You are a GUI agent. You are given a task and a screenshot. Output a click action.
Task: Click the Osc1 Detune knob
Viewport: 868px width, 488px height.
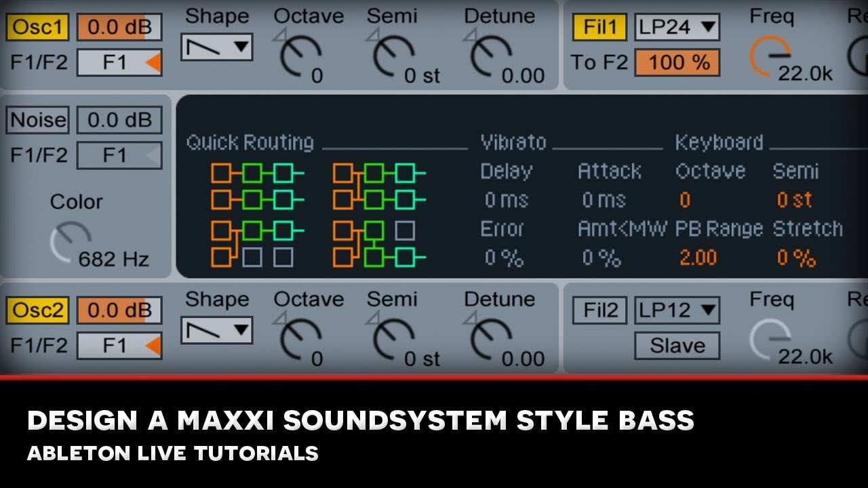pyautogui.click(x=491, y=56)
